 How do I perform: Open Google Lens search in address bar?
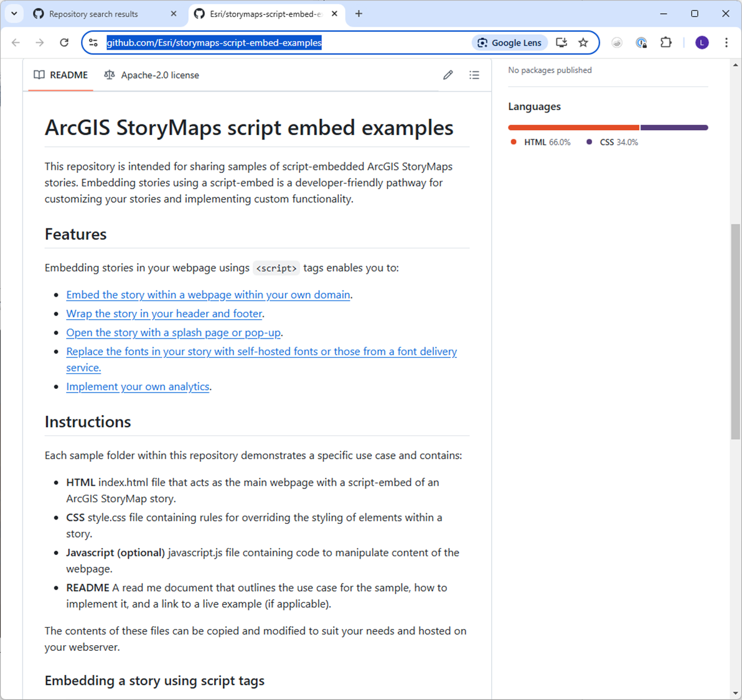(509, 42)
